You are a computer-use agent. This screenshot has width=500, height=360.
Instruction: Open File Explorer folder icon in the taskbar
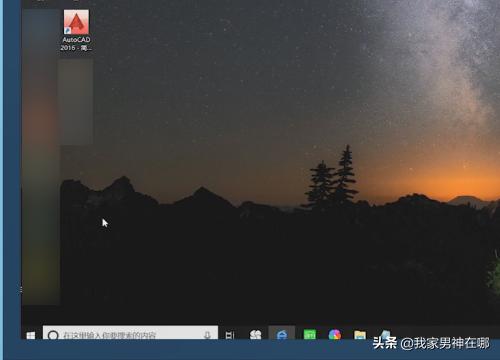[360, 335]
